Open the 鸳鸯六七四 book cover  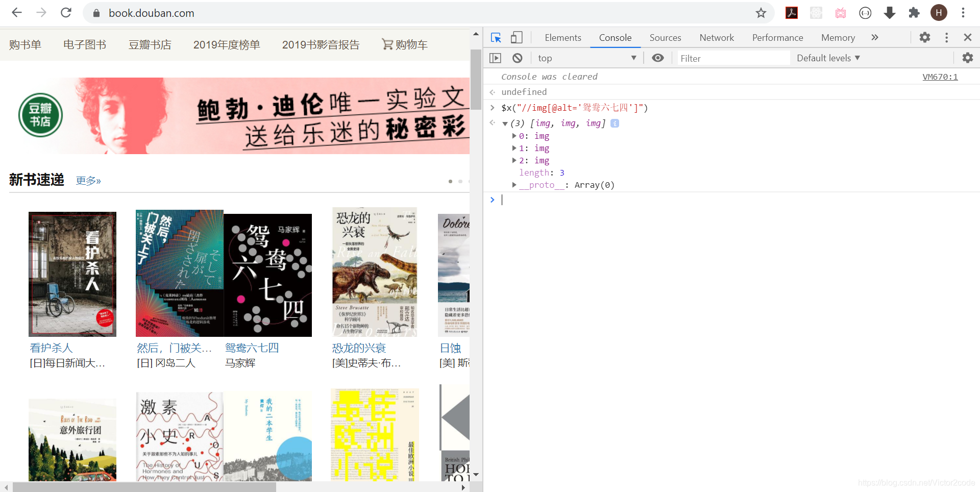pos(268,275)
